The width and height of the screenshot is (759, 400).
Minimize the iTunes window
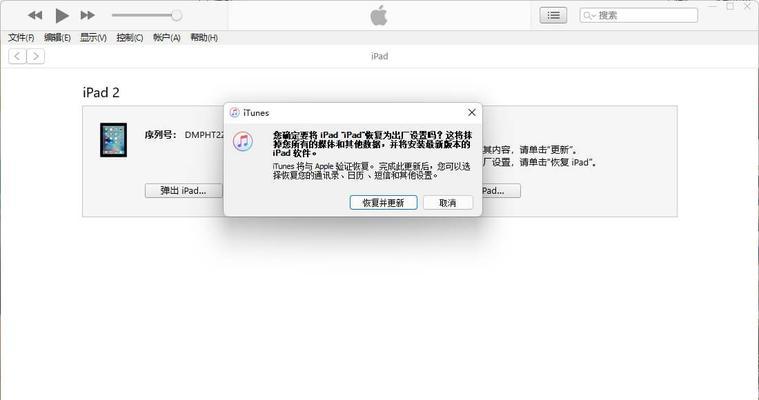pos(713,6)
